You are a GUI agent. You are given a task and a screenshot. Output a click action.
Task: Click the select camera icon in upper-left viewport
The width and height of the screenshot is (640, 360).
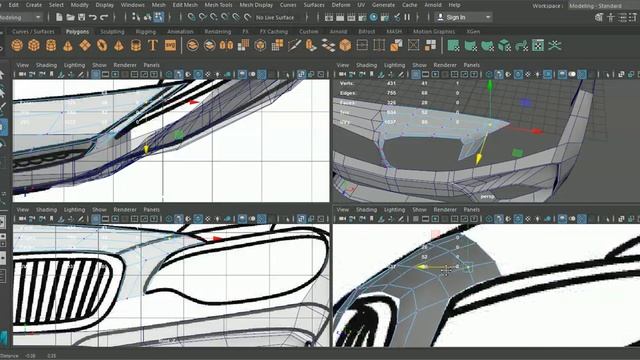coord(22,74)
